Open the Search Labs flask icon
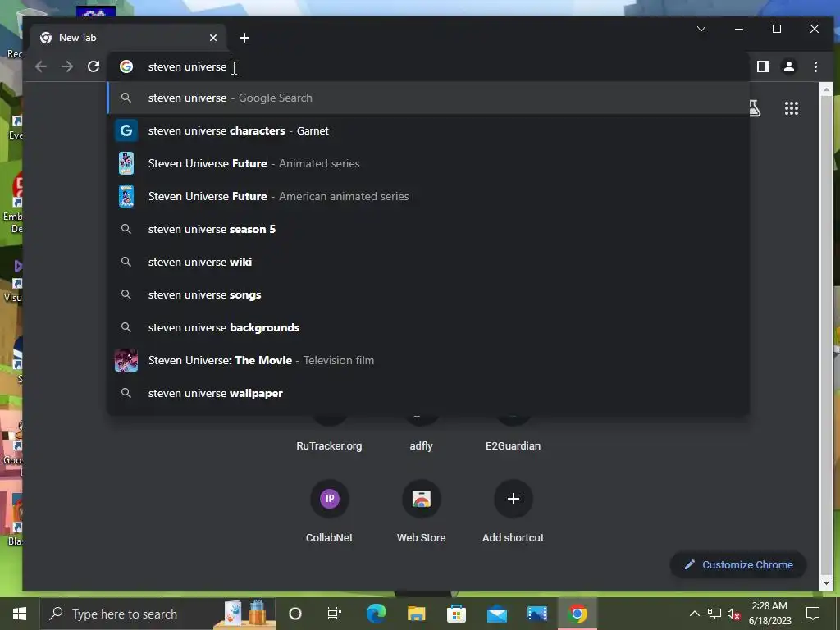The width and height of the screenshot is (840, 630). 755,109
